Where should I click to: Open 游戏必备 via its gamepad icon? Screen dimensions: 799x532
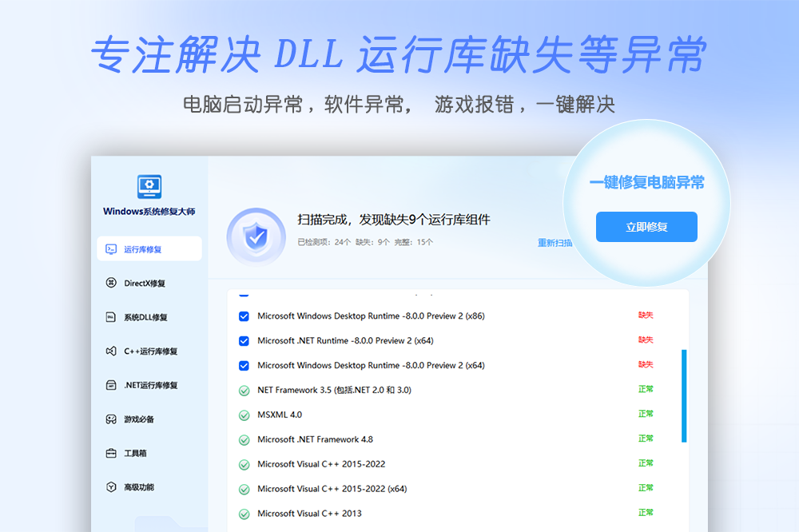coord(111,419)
